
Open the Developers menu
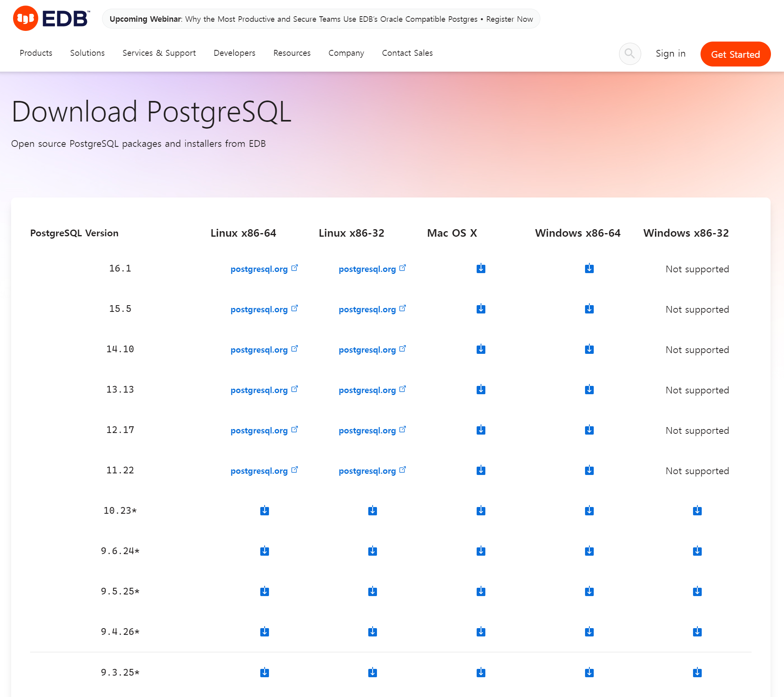pos(235,53)
